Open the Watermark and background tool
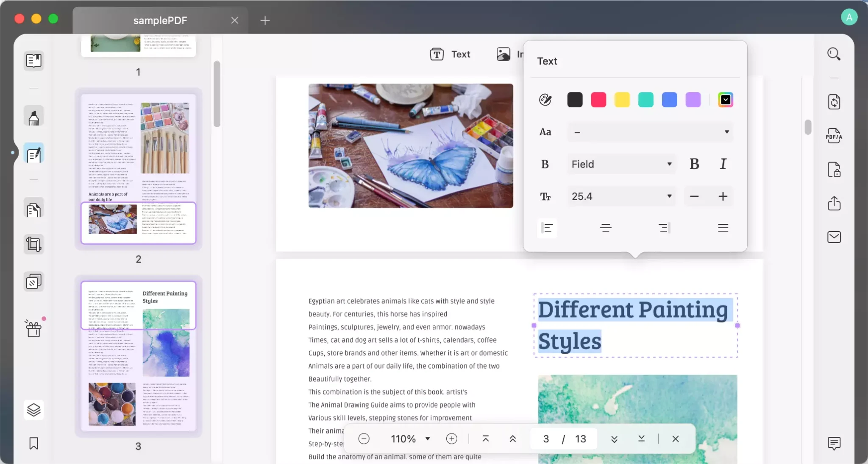868x464 pixels. [x=33, y=281]
